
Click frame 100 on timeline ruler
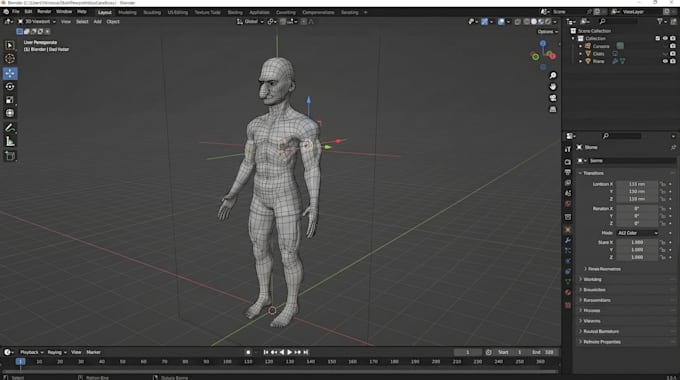click(x=227, y=362)
